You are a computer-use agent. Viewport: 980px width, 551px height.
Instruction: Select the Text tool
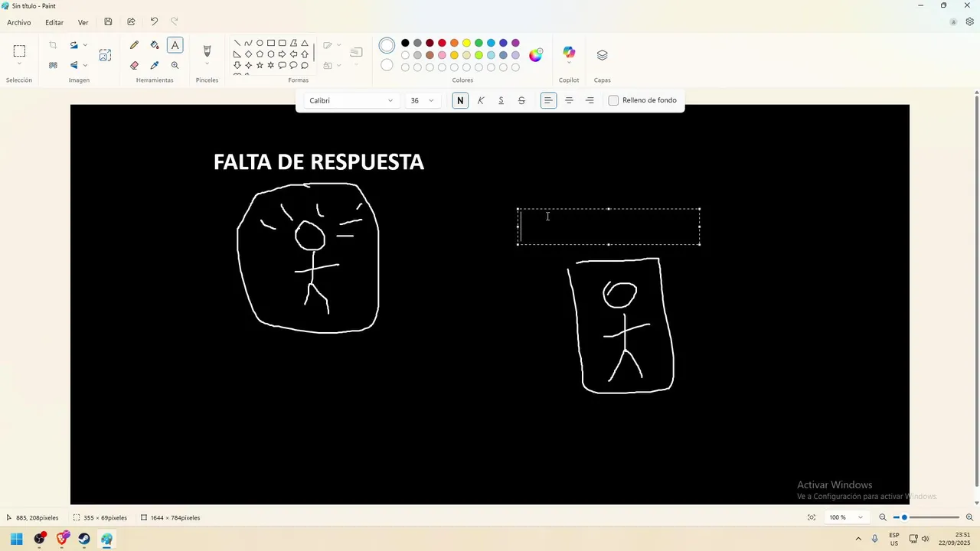[x=175, y=45]
